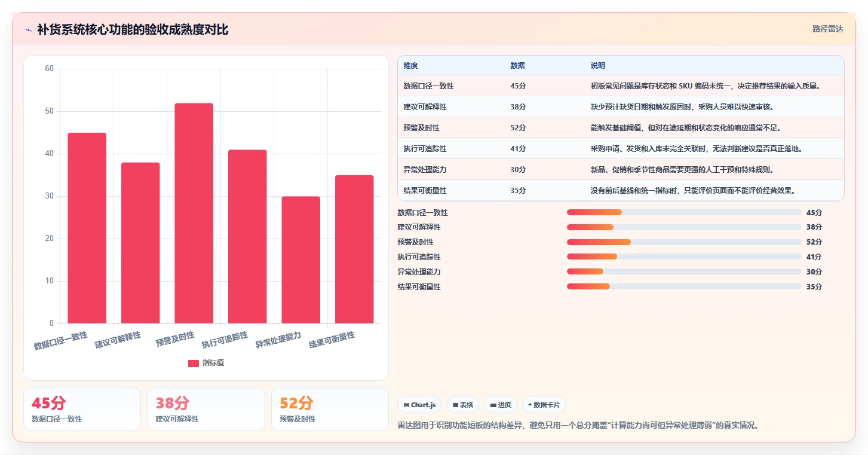
Task: Click the 数据口径一致性 progress bar
Action: (684, 212)
